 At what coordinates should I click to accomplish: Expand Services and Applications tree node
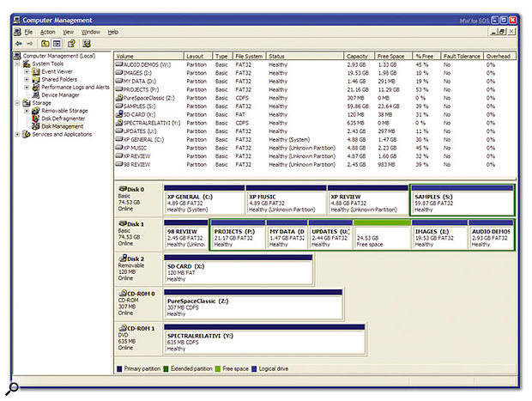tap(17, 134)
